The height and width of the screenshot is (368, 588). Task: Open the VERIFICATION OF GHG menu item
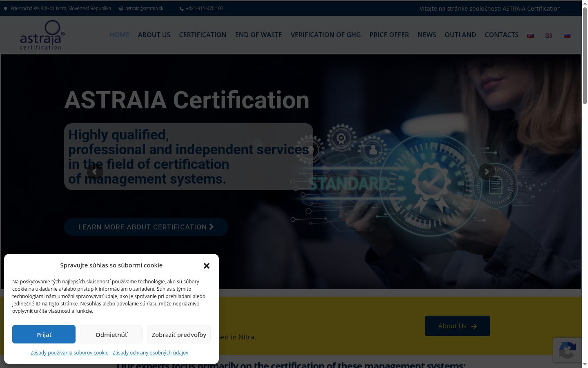click(326, 35)
